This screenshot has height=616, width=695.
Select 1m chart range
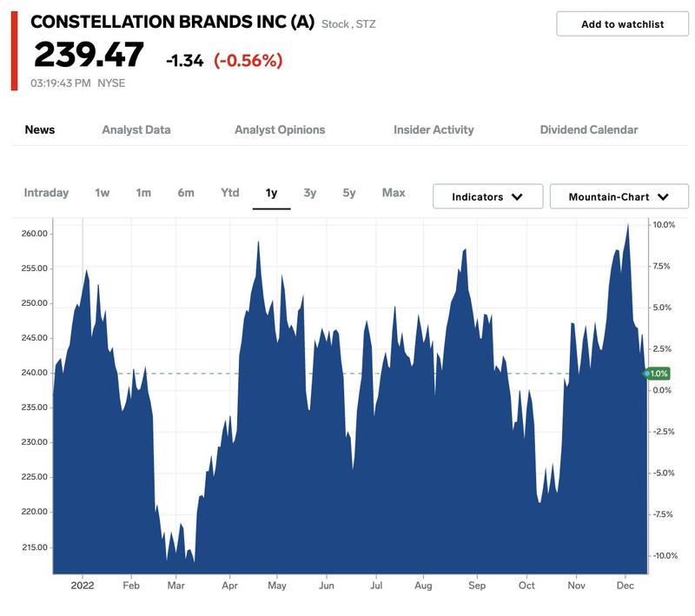point(143,193)
